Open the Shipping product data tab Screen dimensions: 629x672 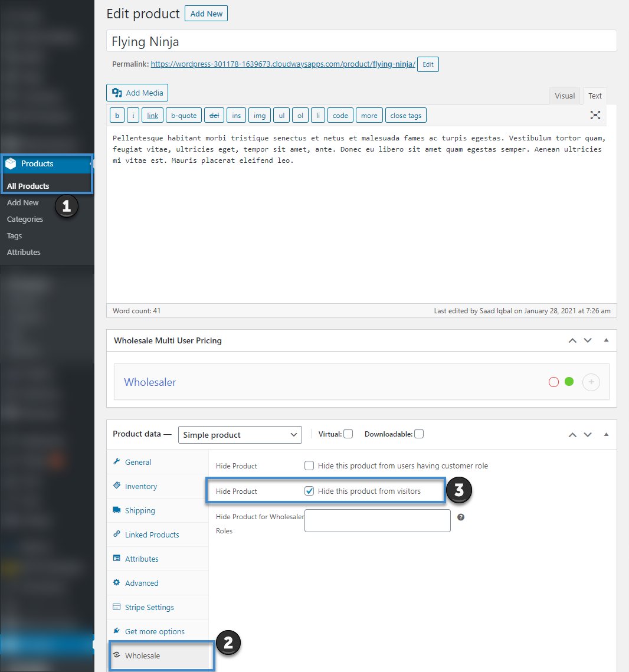point(158,510)
